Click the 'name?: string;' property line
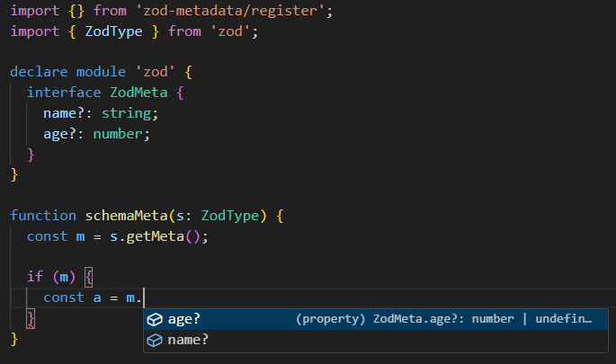Screen dimensions: 616x364 coord(101,113)
